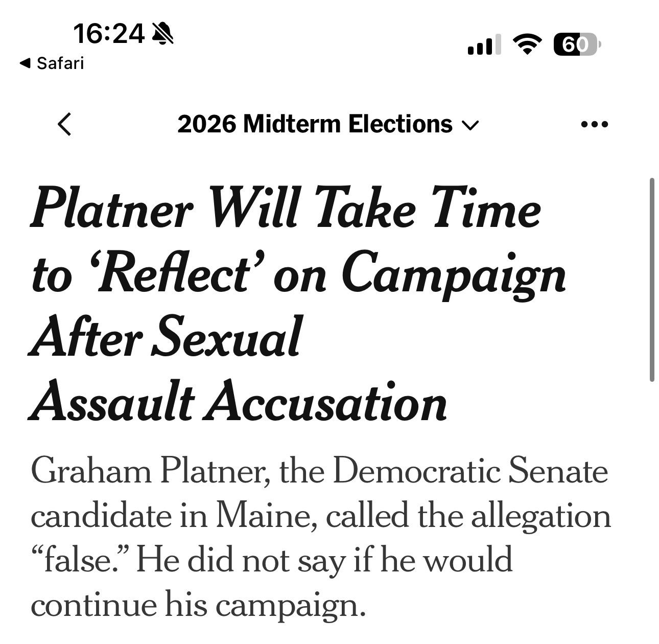Tap the back arrow icon

(64, 124)
